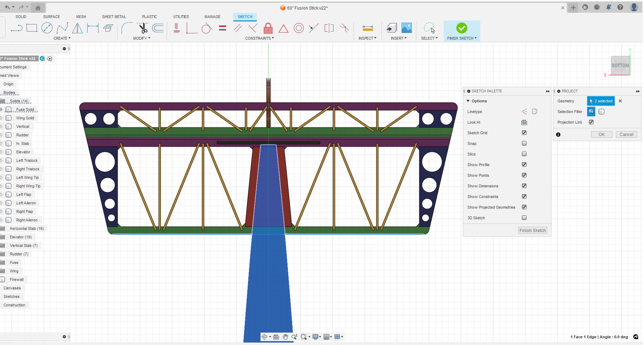Uncheck the Projection Link checkbox
The height and width of the screenshot is (345, 644).
tap(591, 122)
